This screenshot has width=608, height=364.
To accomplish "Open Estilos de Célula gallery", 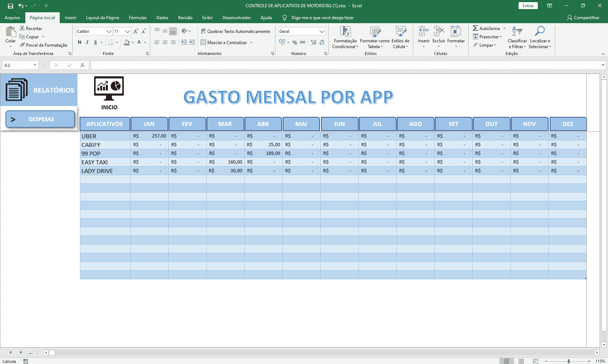I will tap(400, 37).
